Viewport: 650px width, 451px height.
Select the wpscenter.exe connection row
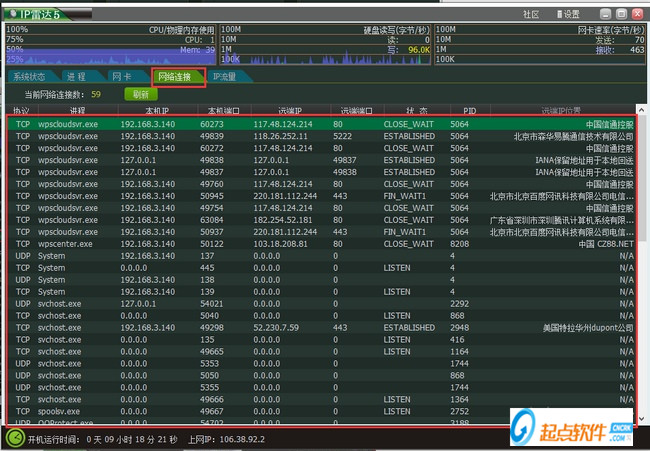point(321,244)
